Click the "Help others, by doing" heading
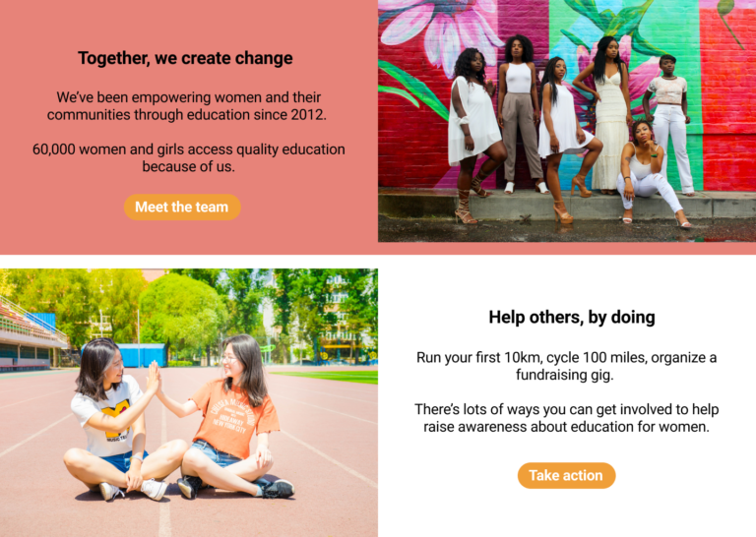The width and height of the screenshot is (756, 537). coord(572,318)
